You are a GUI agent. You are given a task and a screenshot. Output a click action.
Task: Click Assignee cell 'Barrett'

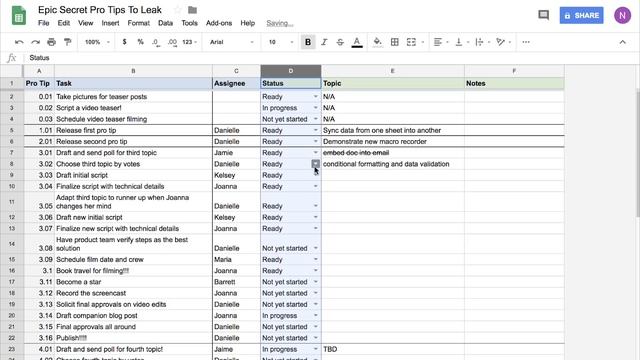pyautogui.click(x=236, y=282)
